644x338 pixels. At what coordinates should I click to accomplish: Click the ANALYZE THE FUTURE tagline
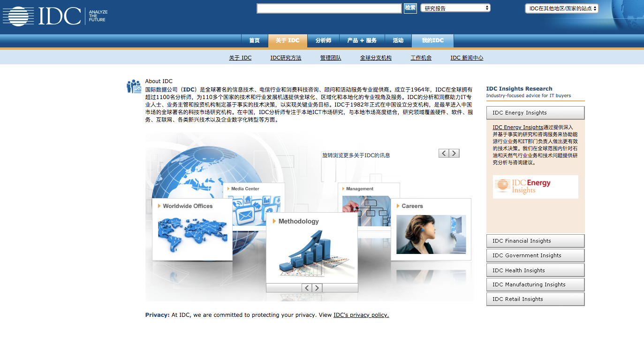[98, 16]
